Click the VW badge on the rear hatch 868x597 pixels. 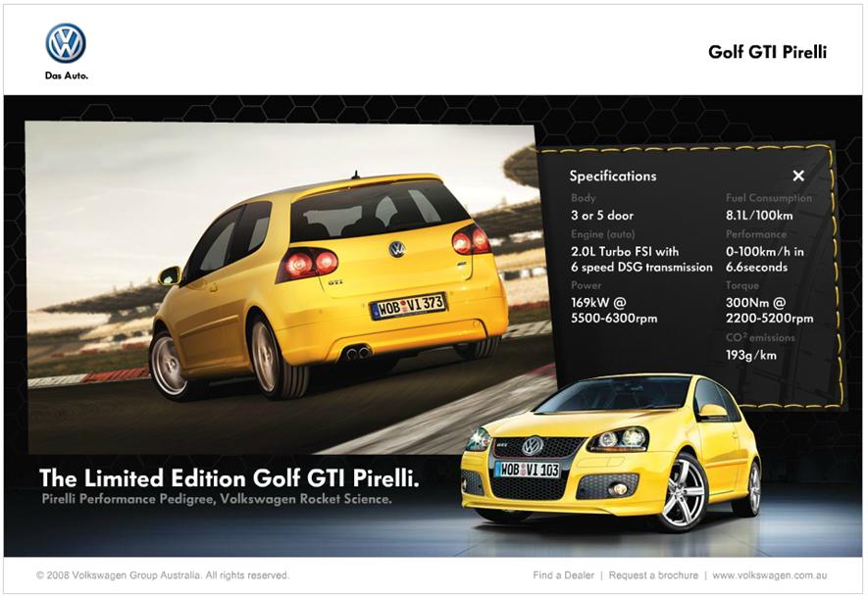pos(397,249)
